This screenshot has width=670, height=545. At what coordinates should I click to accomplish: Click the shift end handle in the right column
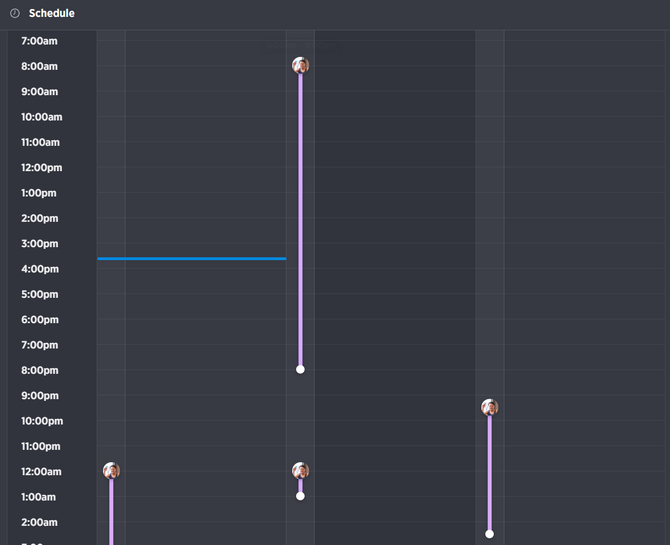click(489, 534)
